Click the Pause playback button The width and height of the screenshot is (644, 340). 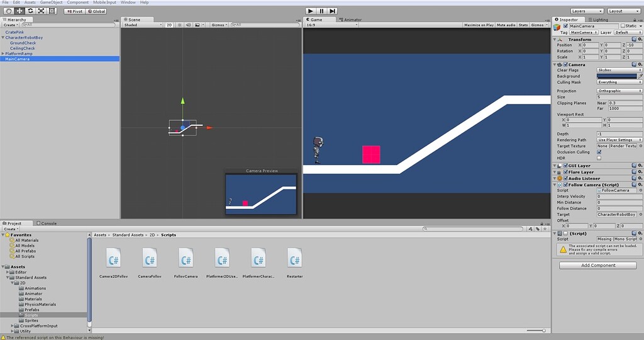tap(321, 11)
